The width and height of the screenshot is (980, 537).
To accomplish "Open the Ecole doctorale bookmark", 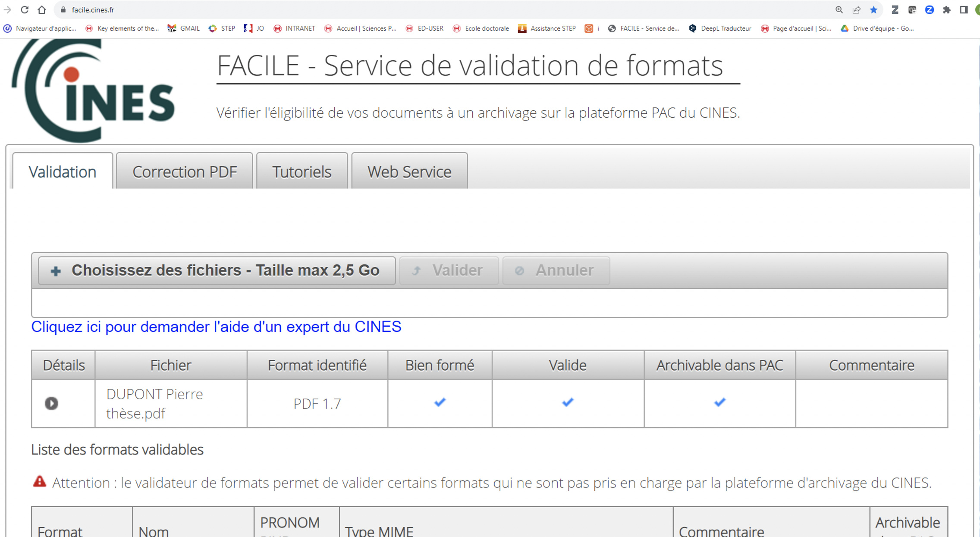I will (481, 28).
